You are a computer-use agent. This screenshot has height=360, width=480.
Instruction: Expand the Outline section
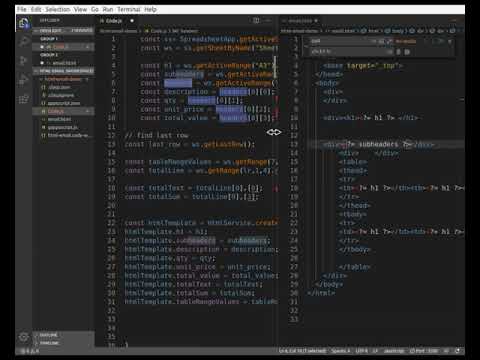tap(63, 335)
